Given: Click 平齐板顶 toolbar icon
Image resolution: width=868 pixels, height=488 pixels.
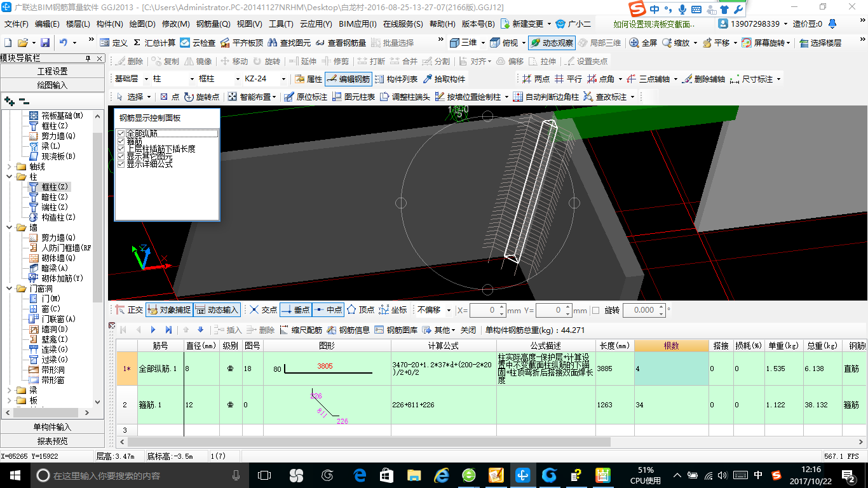Looking at the screenshot, I should 241,43.
